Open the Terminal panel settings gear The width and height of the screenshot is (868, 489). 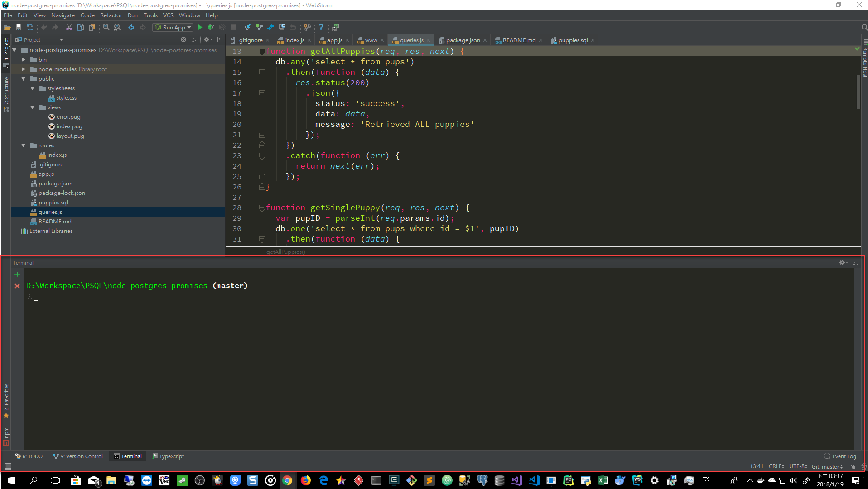842,262
